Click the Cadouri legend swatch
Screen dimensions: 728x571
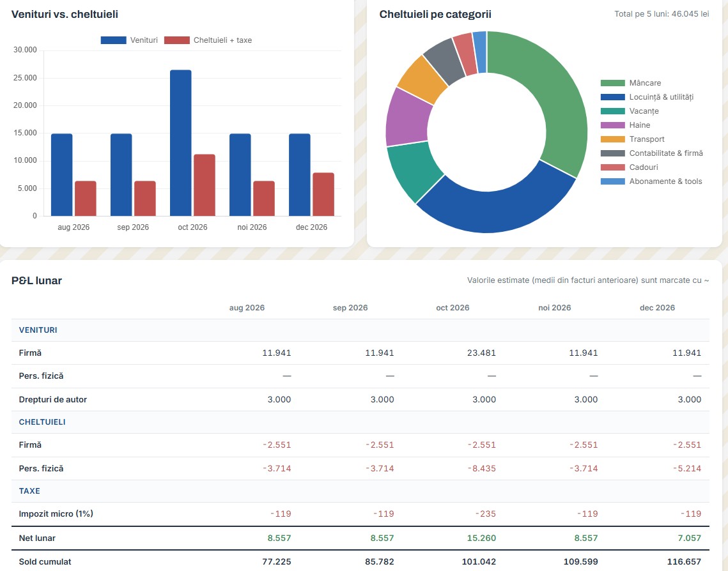(612, 167)
